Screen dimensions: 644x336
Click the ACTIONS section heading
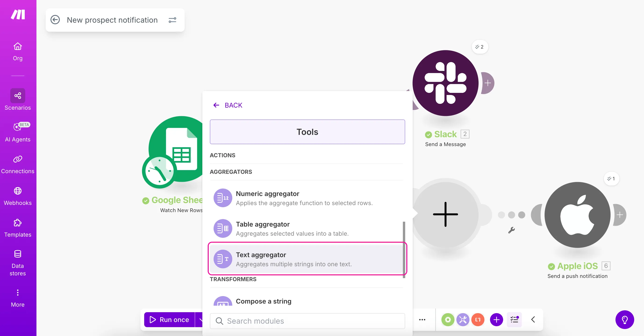tap(222, 155)
